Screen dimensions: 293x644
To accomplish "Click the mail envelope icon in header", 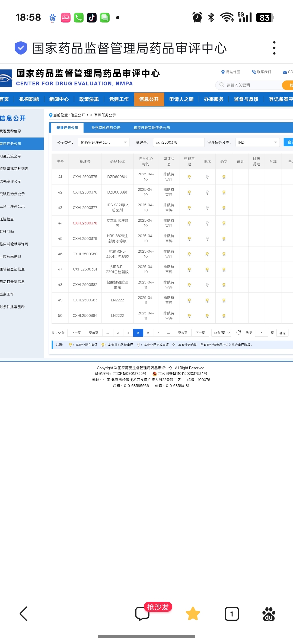I will pos(285,72).
